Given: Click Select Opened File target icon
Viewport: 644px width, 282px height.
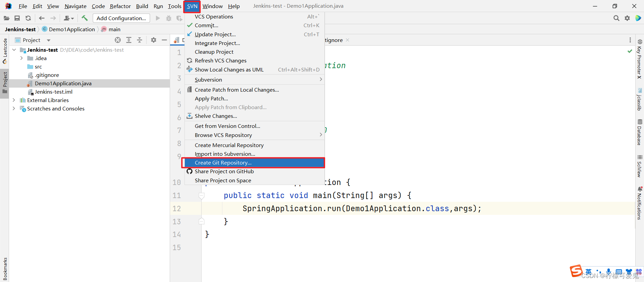Looking at the screenshot, I should (x=118, y=40).
